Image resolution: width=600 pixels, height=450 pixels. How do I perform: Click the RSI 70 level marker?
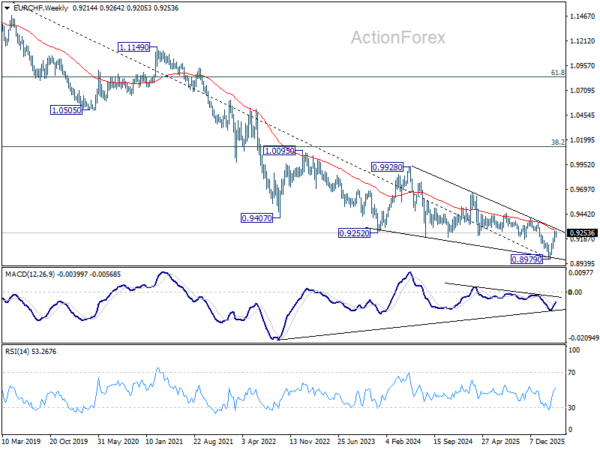[572, 372]
